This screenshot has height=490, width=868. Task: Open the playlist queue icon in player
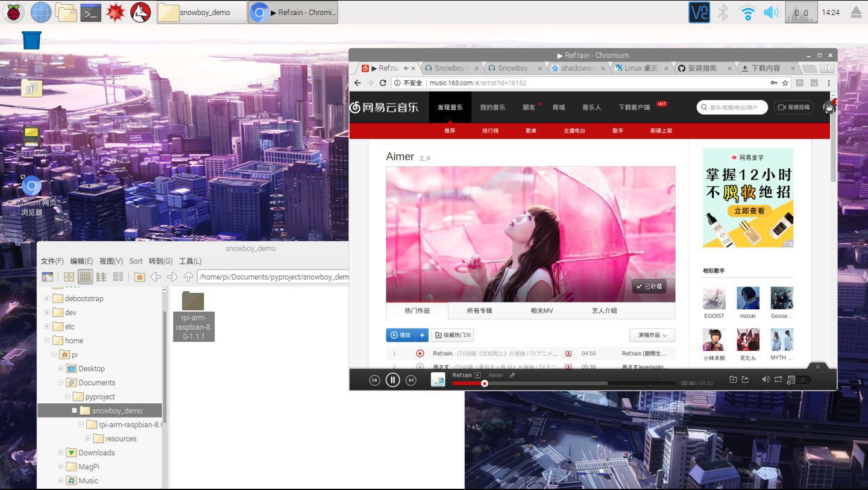[791, 380]
